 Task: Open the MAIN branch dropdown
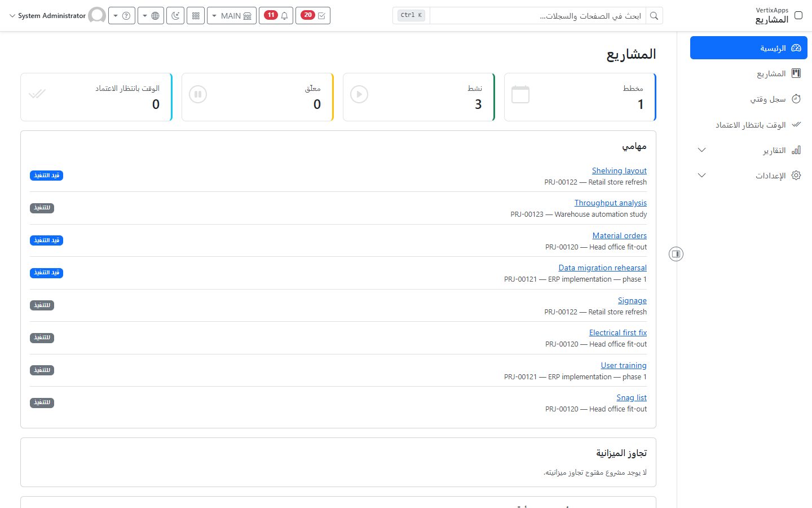tap(232, 15)
